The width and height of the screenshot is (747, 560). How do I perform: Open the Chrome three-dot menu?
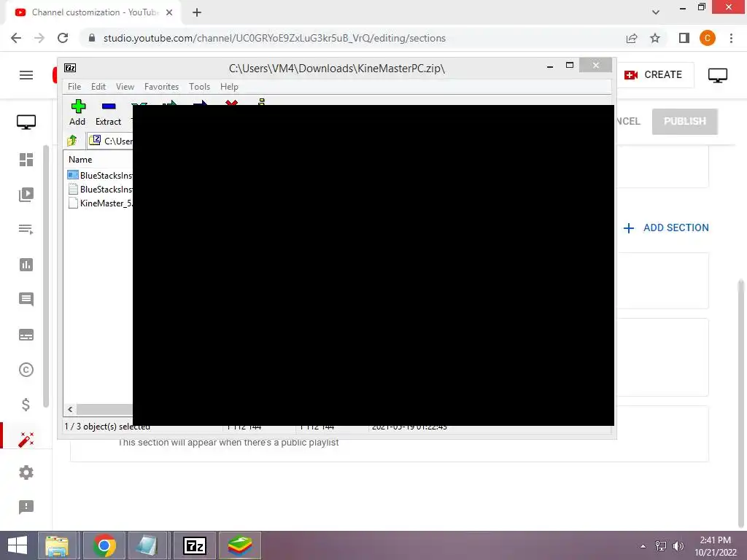pos(731,38)
